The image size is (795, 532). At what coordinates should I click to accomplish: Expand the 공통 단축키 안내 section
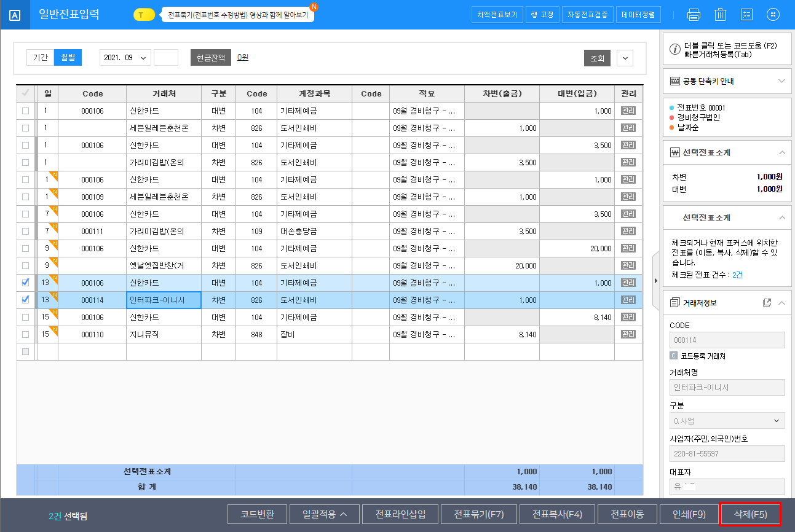pos(781,81)
